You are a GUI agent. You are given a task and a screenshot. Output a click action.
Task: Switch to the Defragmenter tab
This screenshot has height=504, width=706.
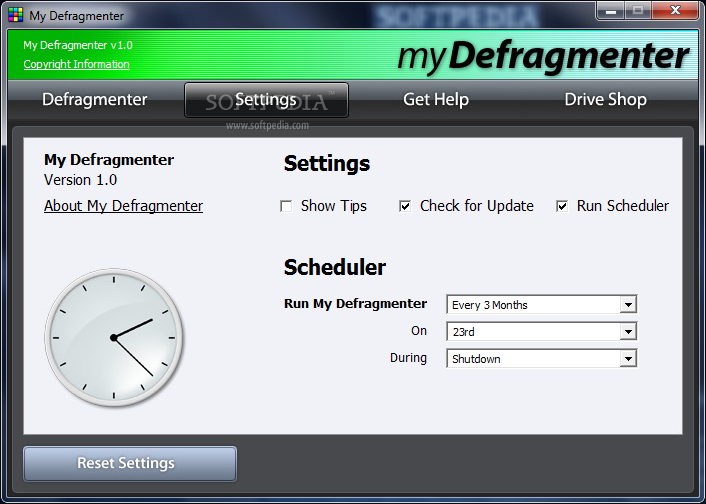click(x=95, y=100)
